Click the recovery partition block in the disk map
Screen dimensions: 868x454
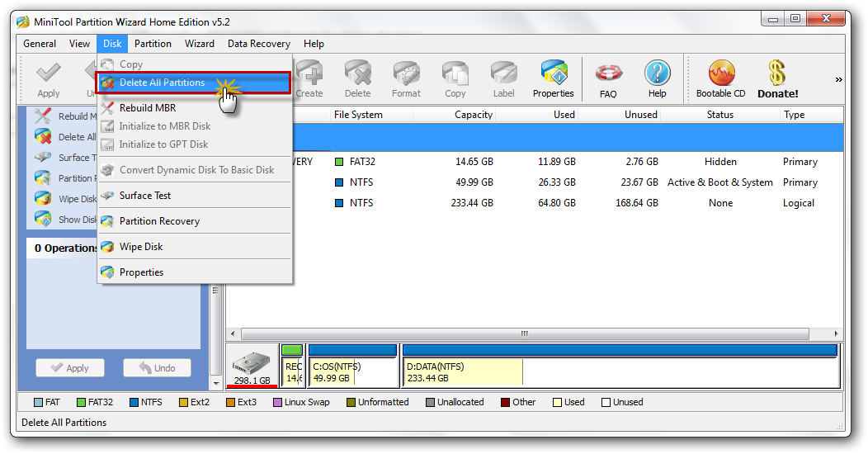(x=292, y=366)
